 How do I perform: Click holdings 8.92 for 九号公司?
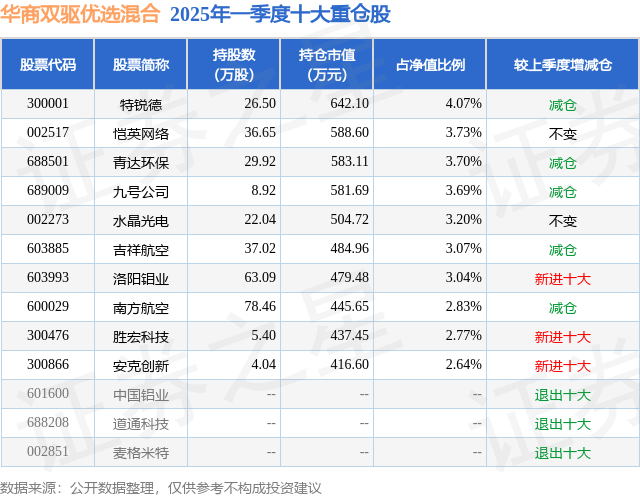point(263,191)
